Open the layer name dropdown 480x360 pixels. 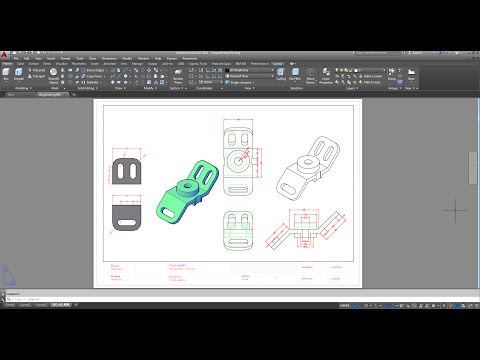(x=369, y=70)
